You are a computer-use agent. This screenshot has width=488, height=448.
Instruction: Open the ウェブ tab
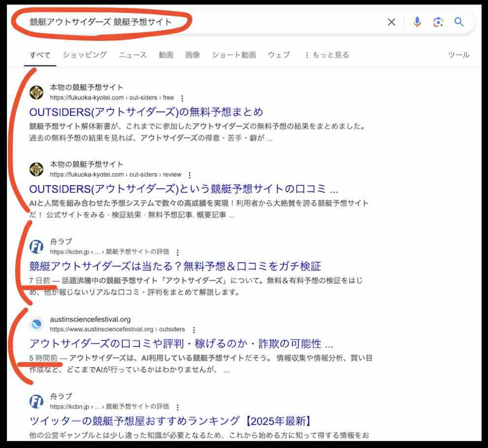click(x=279, y=55)
